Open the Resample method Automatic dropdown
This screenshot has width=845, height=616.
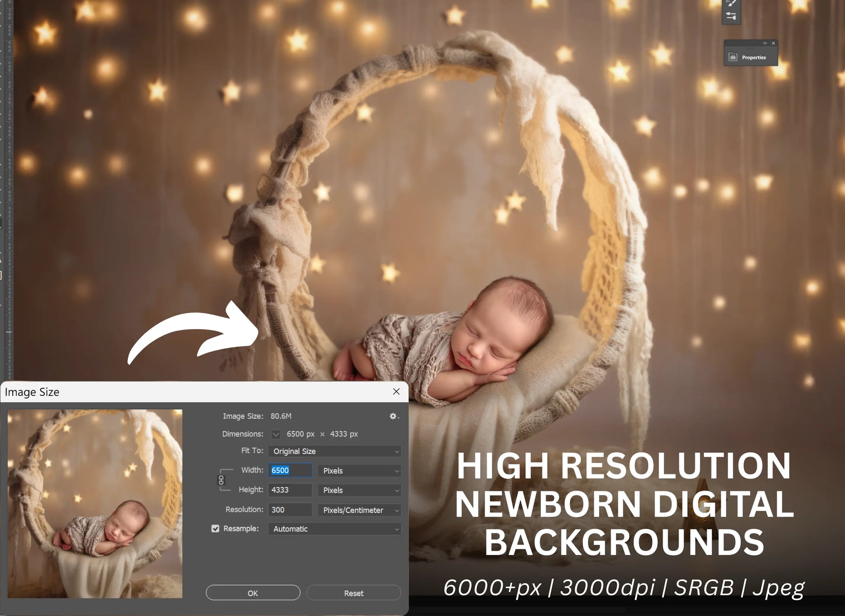pos(334,529)
